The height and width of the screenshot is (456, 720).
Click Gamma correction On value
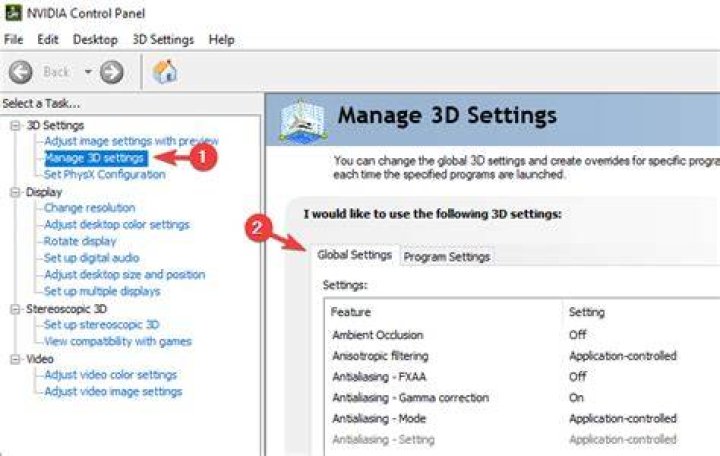[576, 398]
